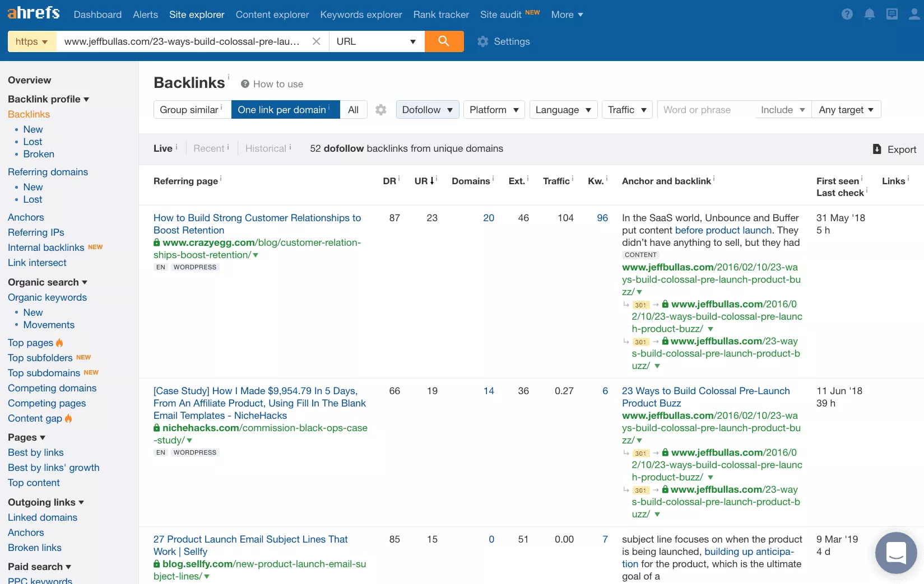The width and height of the screenshot is (924, 584).
Task: Open Link intersect in sidebar
Action: [x=37, y=263]
